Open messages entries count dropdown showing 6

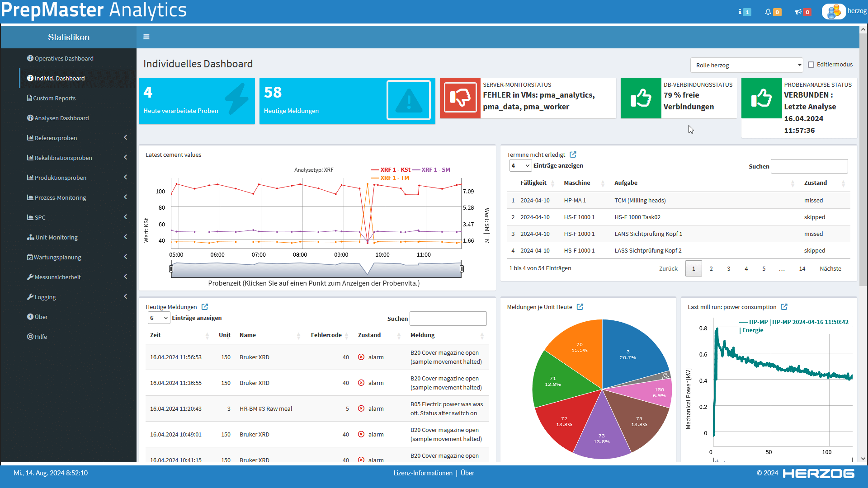(x=159, y=318)
